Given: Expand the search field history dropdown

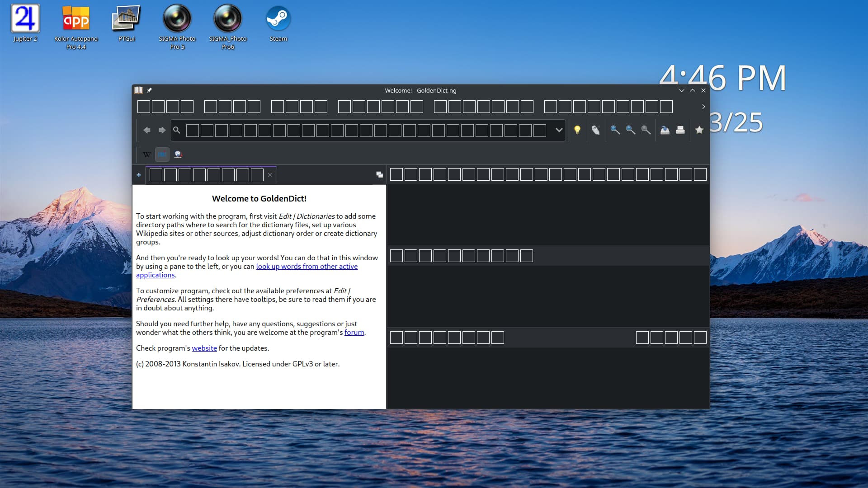Looking at the screenshot, I should pyautogui.click(x=559, y=130).
